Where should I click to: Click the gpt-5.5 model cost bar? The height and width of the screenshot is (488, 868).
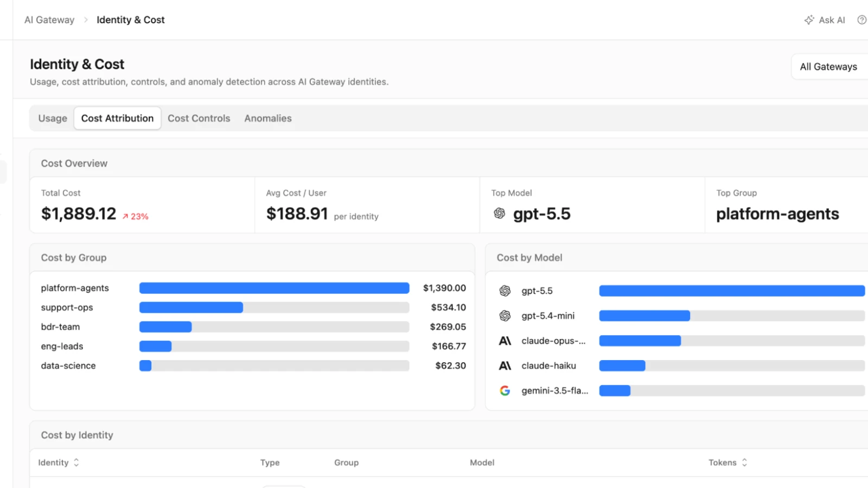732,291
